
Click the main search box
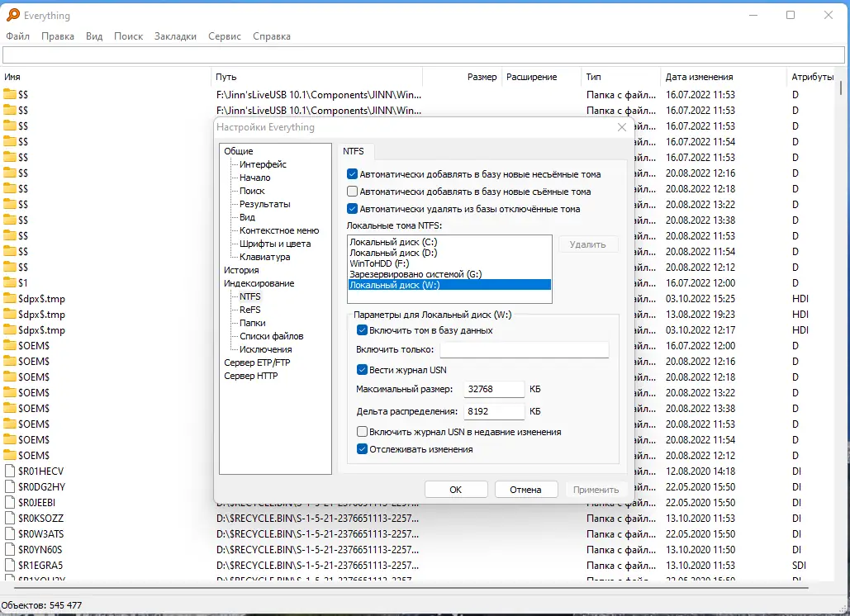click(x=424, y=54)
